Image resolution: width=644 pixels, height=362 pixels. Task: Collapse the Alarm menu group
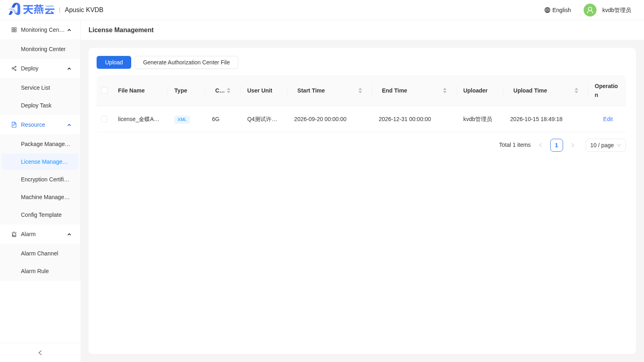click(69, 234)
